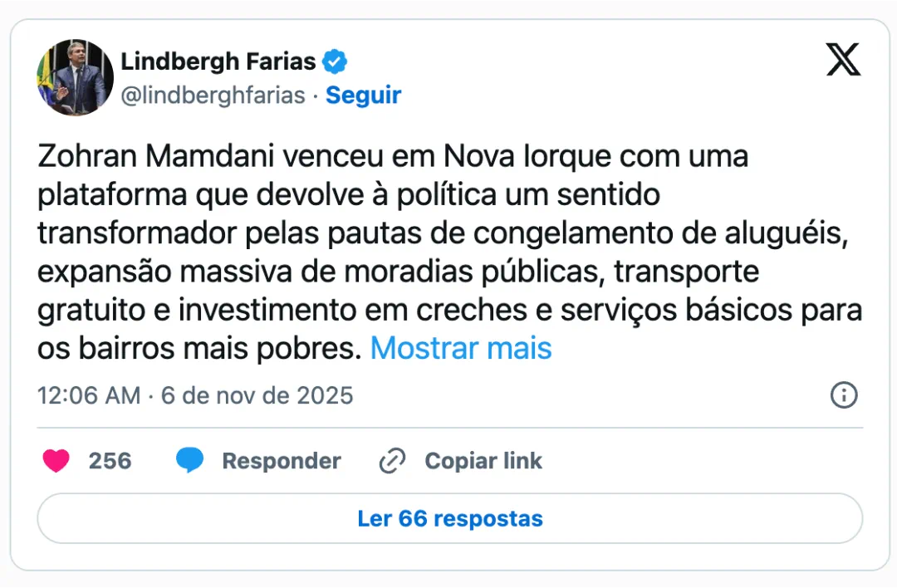
Task: Click the reply speech bubble icon
Action: tap(190, 461)
